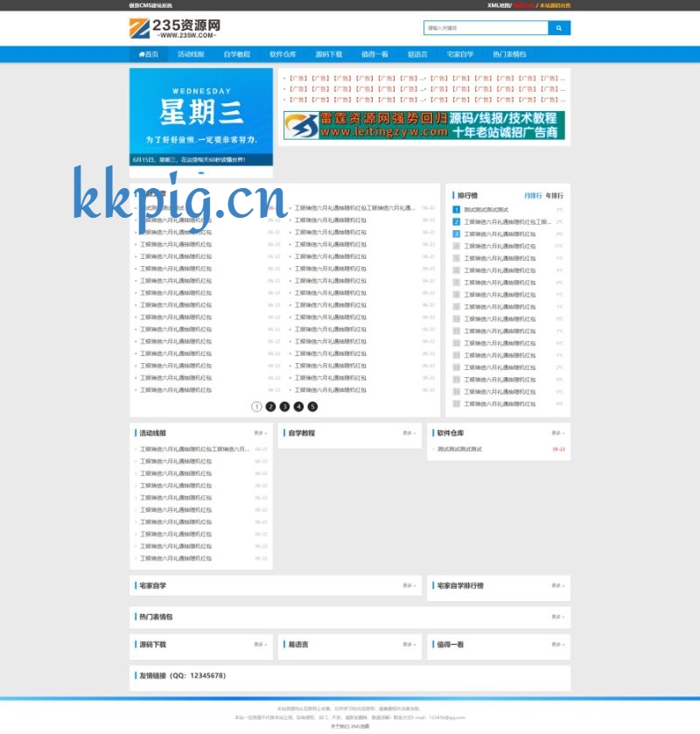Open the article in 软件仓库 dated in red
The width and height of the screenshot is (700, 734).
tap(459, 450)
